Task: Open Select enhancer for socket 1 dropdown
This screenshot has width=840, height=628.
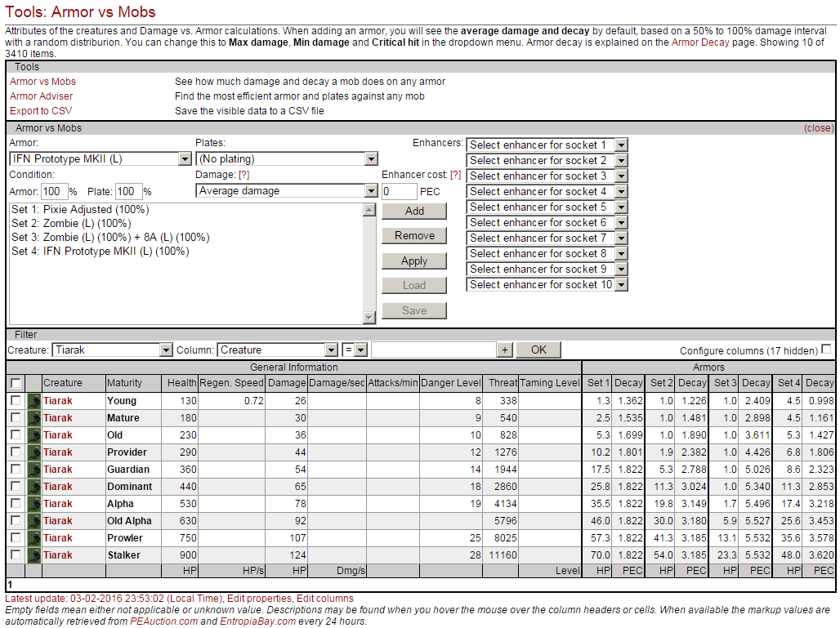Action: [x=547, y=145]
